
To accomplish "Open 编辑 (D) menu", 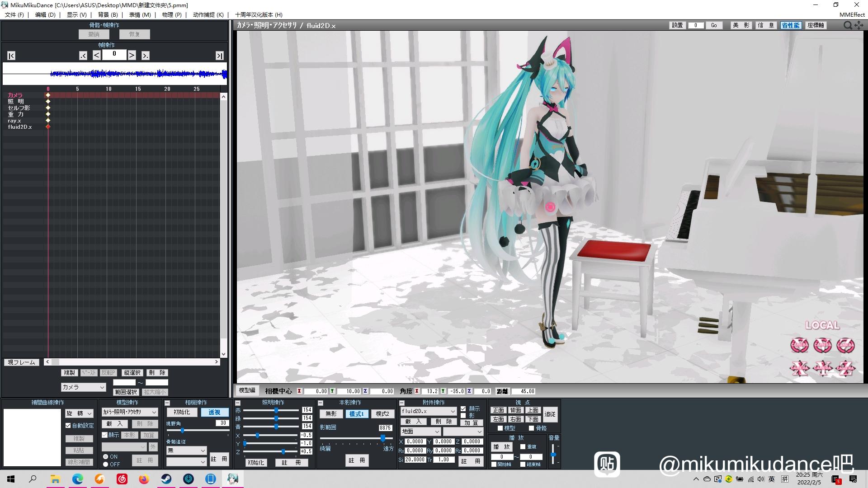I will [x=45, y=14].
